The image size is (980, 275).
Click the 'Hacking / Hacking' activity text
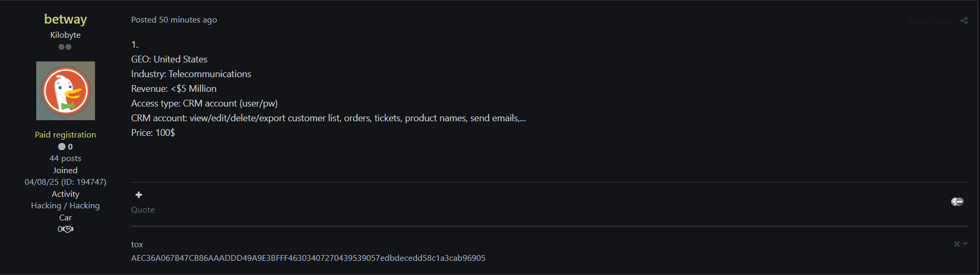click(x=66, y=206)
